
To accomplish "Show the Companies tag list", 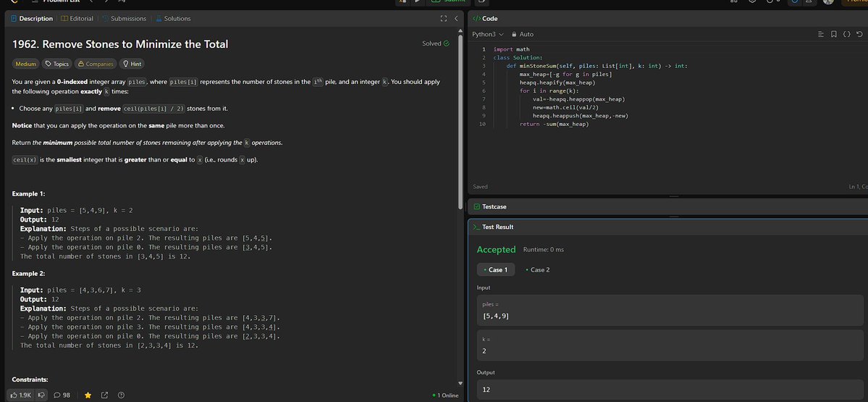I will point(96,64).
